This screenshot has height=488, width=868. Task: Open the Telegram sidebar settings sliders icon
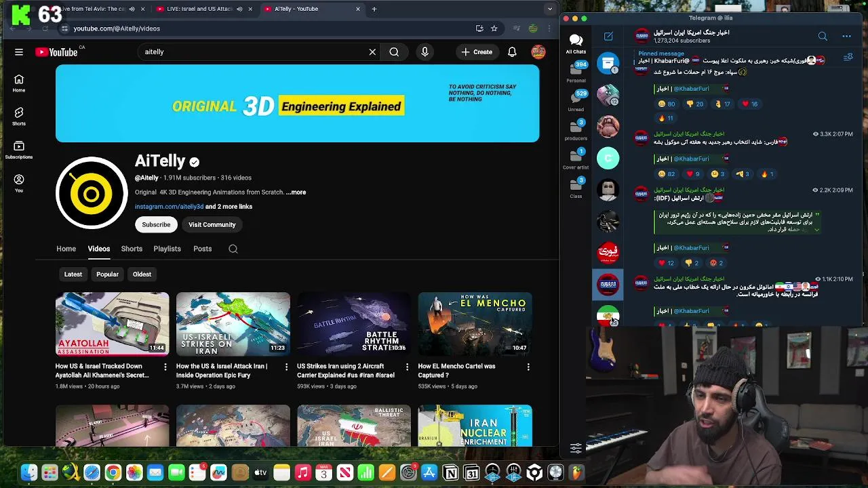(x=576, y=448)
